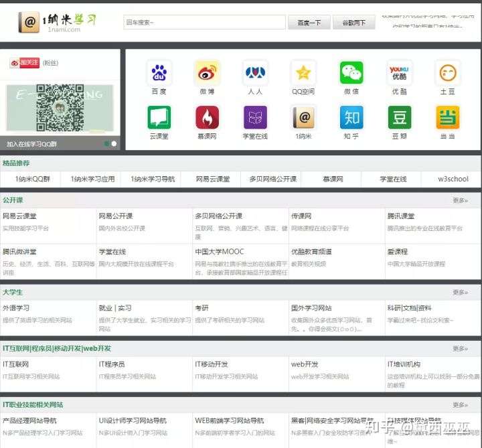
Task: Open the 考研 category link
Action: pyautogui.click(x=202, y=308)
